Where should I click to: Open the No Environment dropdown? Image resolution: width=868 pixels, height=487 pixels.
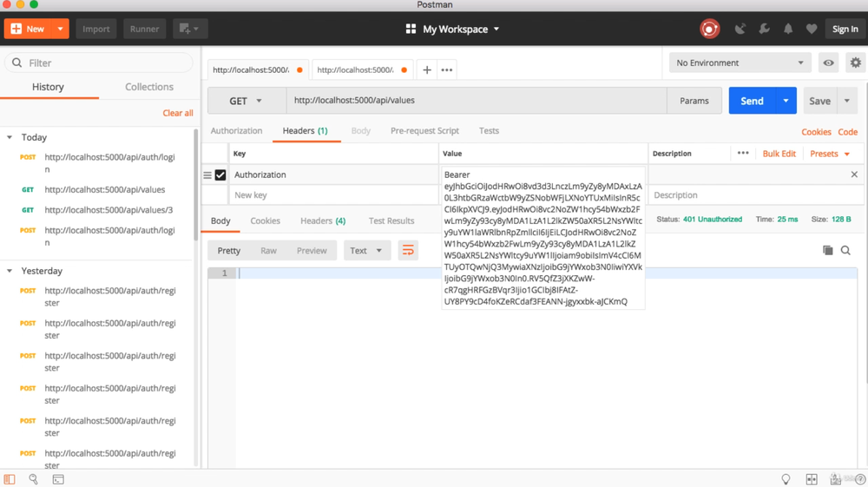pyautogui.click(x=740, y=63)
